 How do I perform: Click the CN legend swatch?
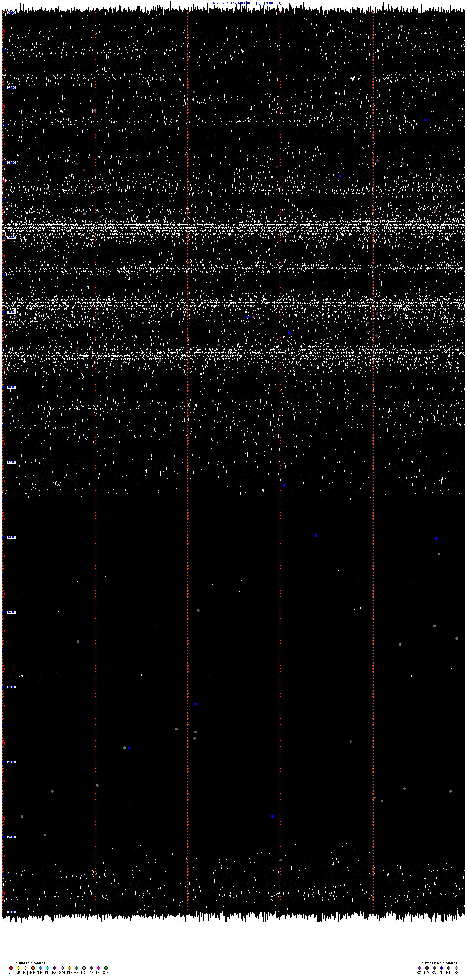tap(427, 968)
